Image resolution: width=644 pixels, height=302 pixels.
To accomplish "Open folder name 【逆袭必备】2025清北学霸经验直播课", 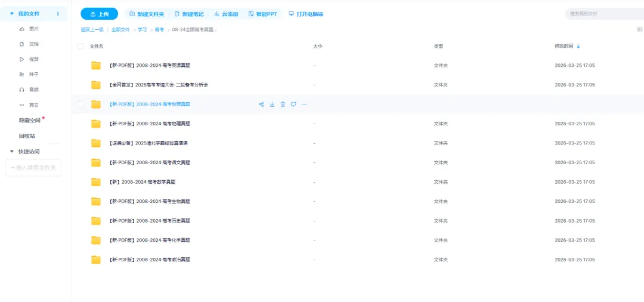I will click(148, 143).
